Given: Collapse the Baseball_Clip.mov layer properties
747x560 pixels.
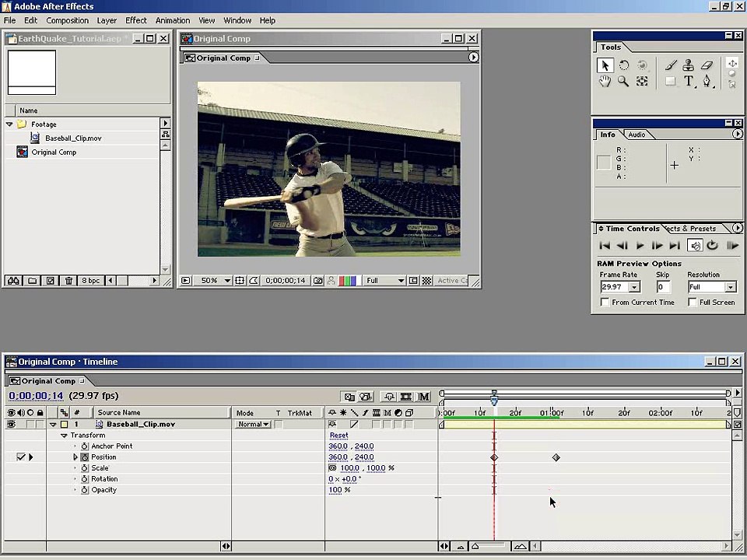Looking at the screenshot, I should (x=53, y=425).
